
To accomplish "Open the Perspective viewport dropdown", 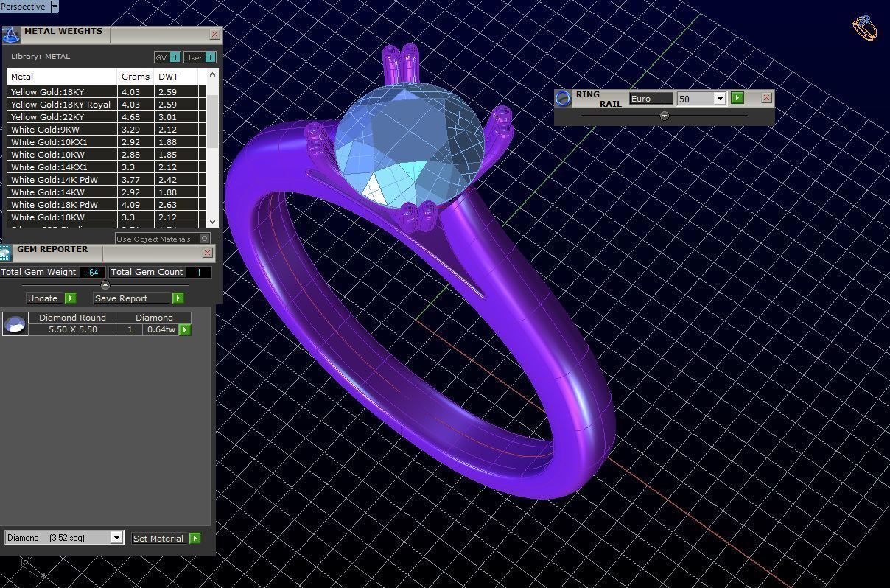I will [x=54, y=7].
